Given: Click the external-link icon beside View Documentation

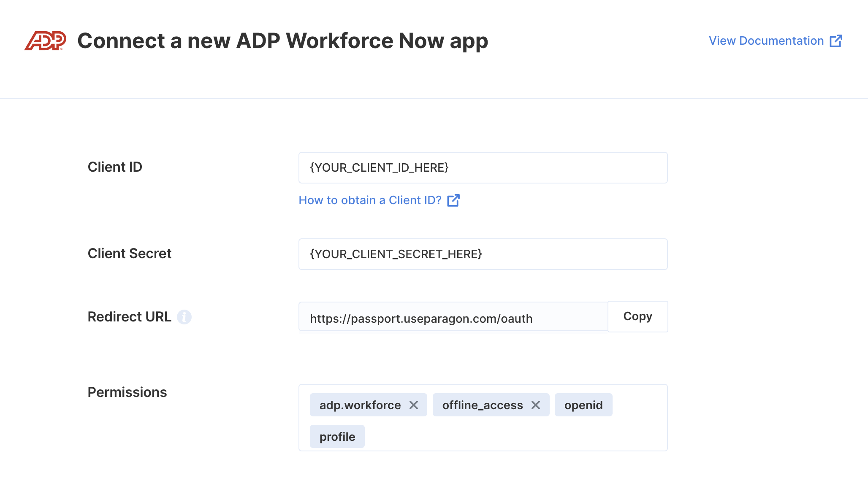Looking at the screenshot, I should coord(836,41).
